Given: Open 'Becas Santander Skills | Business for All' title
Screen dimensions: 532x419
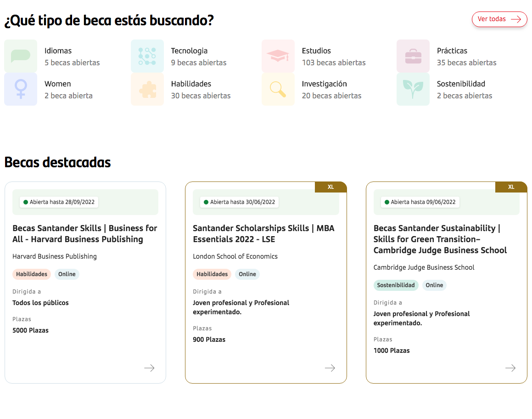Looking at the screenshot, I should 85,233.
